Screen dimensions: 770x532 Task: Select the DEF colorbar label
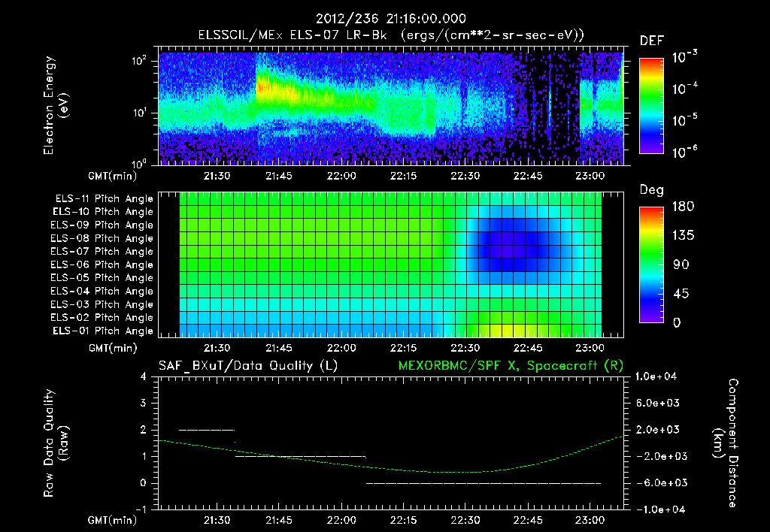pos(652,41)
